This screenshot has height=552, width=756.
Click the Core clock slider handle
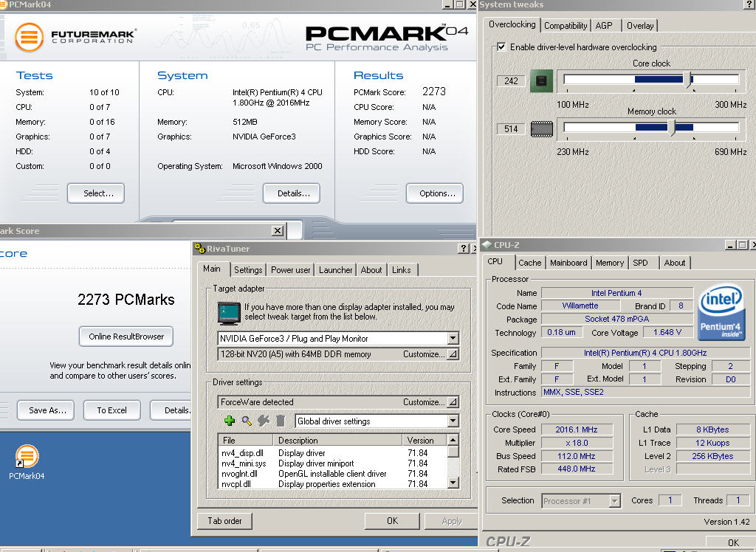(x=688, y=80)
